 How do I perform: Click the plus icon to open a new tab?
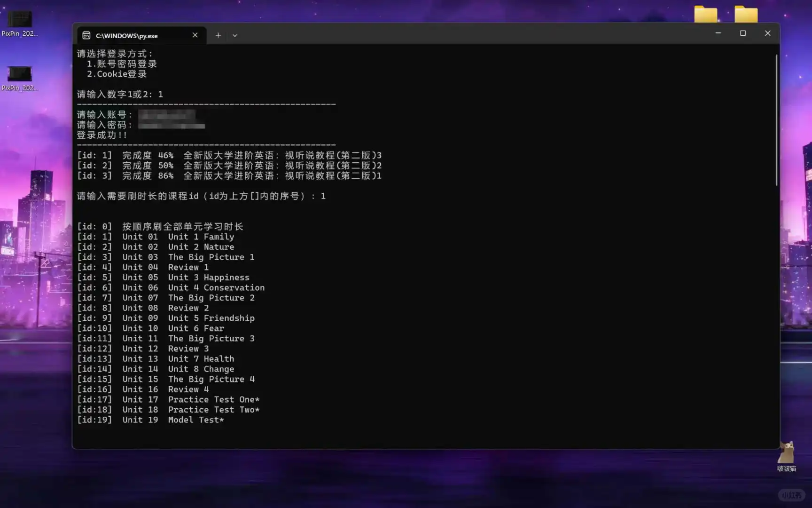(218, 35)
